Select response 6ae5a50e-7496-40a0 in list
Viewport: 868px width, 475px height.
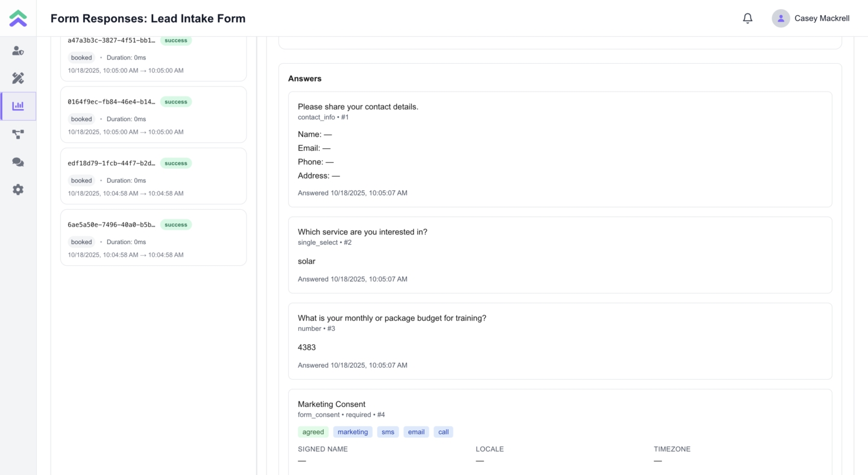click(x=153, y=237)
